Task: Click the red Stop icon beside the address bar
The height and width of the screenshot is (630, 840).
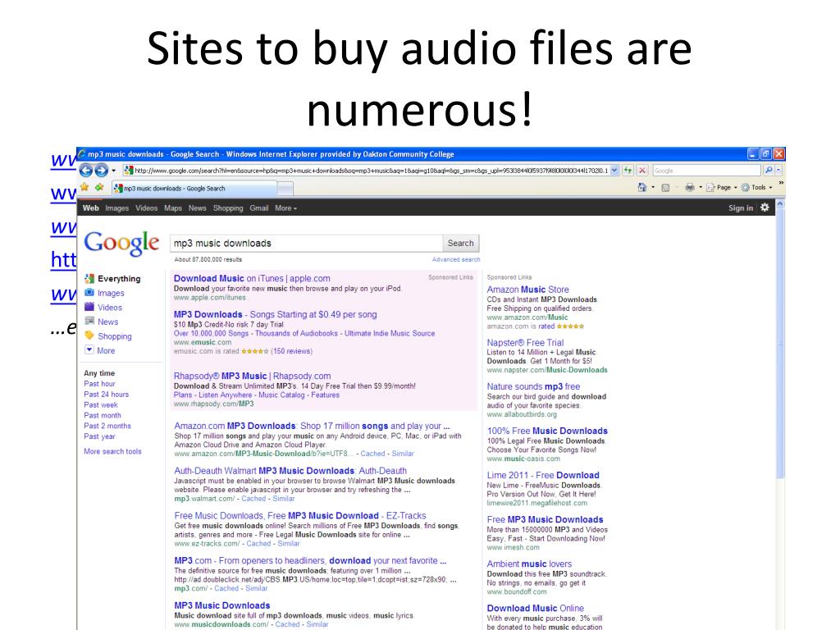Action: (642, 171)
